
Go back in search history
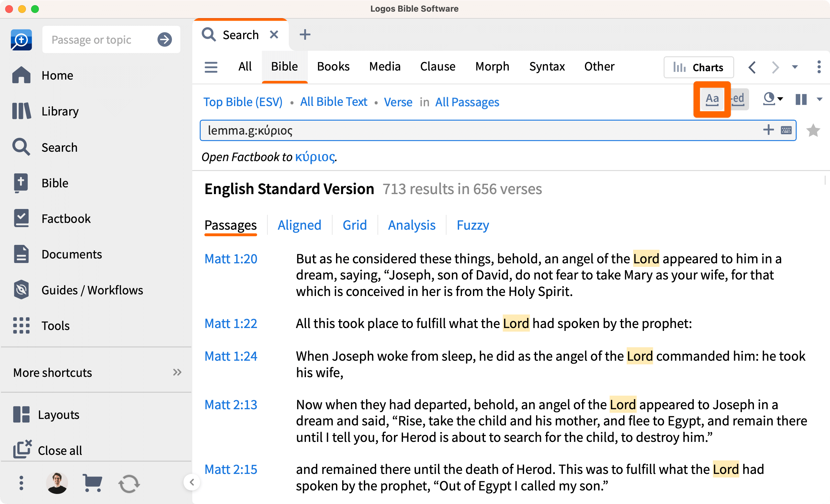752,67
